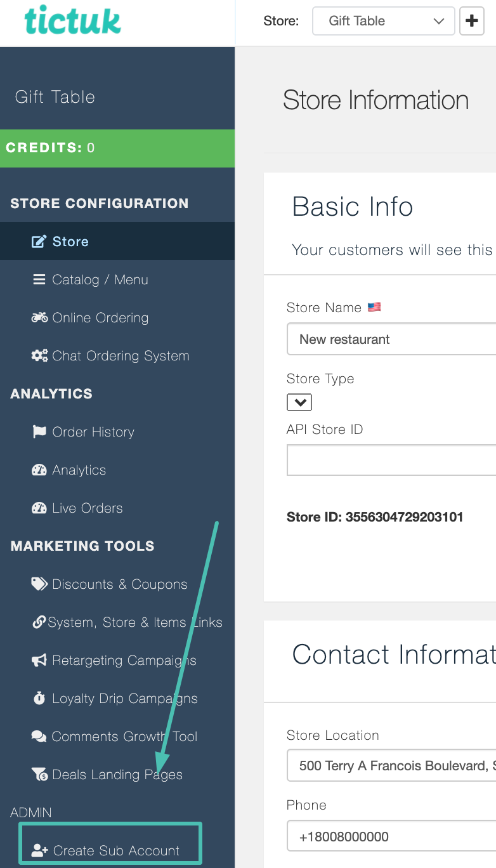496x868 pixels.
Task: Click the Retargeting Campaigns megaphone icon
Action: pos(39,661)
